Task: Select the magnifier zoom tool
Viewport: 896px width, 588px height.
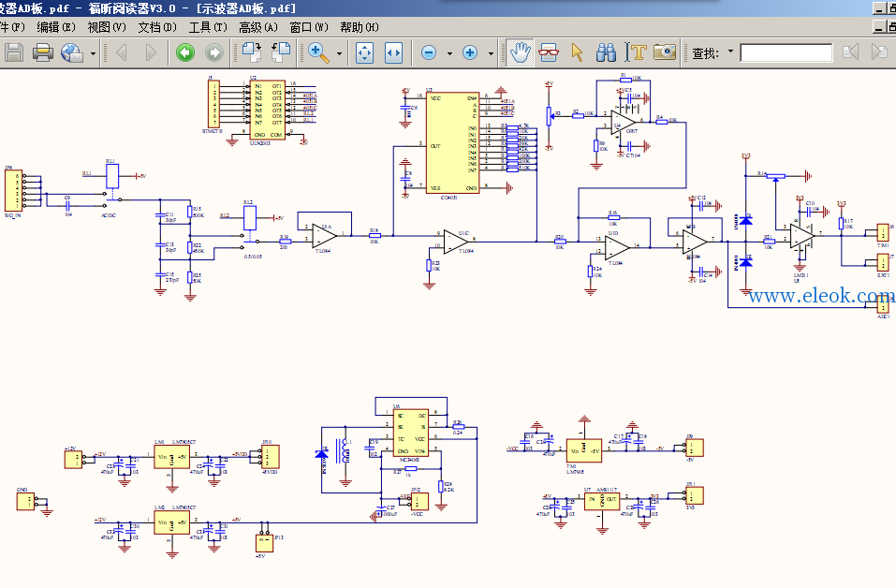Action: [x=318, y=52]
